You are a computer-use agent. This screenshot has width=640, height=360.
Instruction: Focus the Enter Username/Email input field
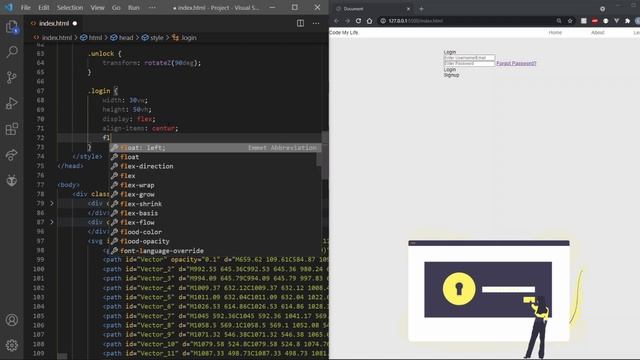coord(469,58)
